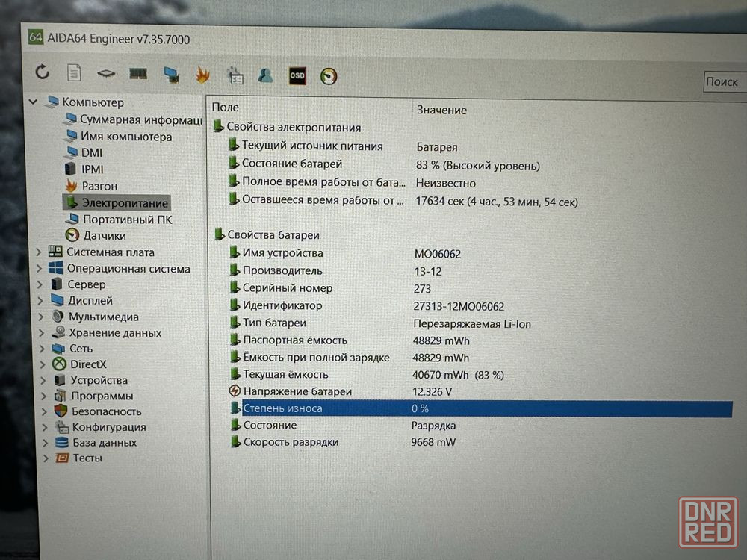
Task: Select the Свойства электропитания group row
Action: [x=288, y=127]
